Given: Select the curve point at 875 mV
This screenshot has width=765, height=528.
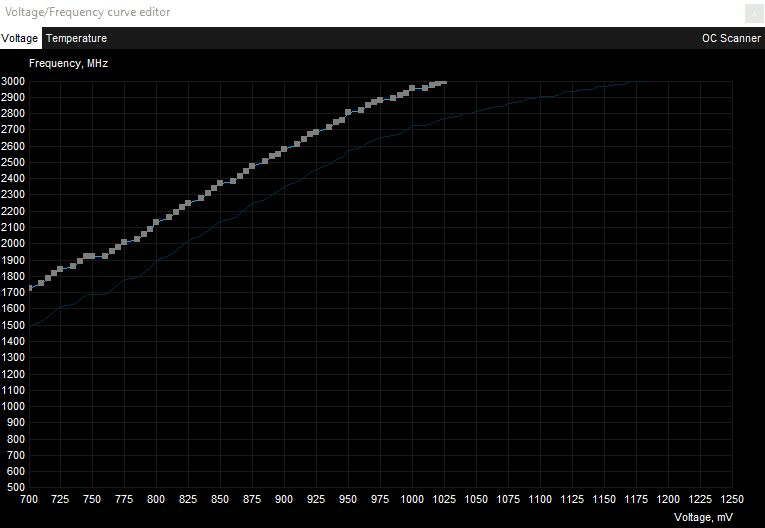Looking at the screenshot, I should tap(252, 166).
